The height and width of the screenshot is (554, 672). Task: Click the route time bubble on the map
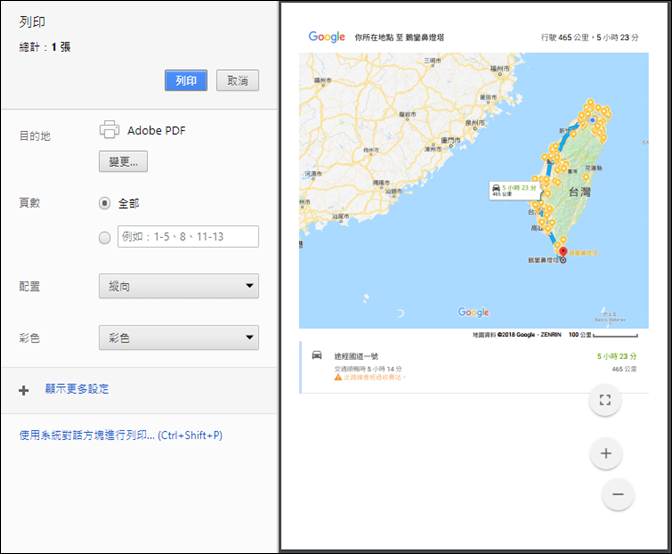point(515,190)
